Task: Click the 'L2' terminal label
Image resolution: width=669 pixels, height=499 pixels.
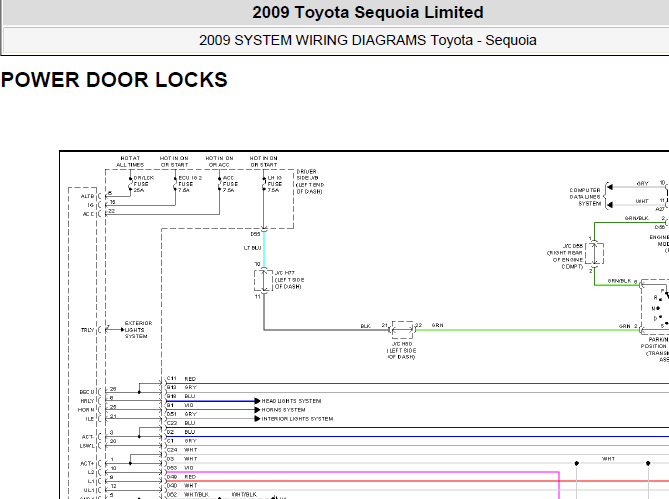Action: pos(91,473)
